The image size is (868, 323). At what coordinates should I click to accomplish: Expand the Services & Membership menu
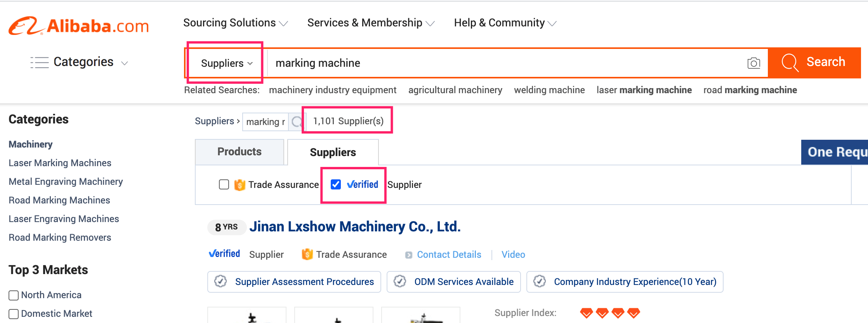coord(370,23)
